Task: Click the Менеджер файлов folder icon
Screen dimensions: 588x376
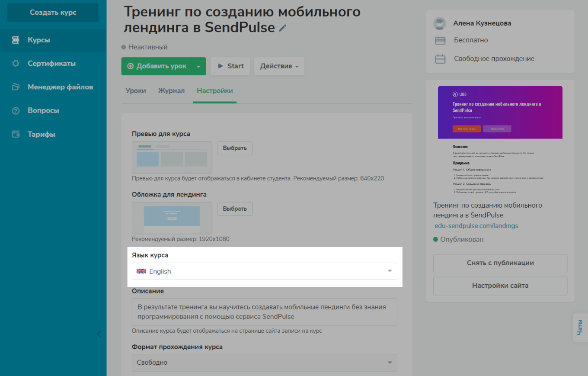Action: [16, 87]
